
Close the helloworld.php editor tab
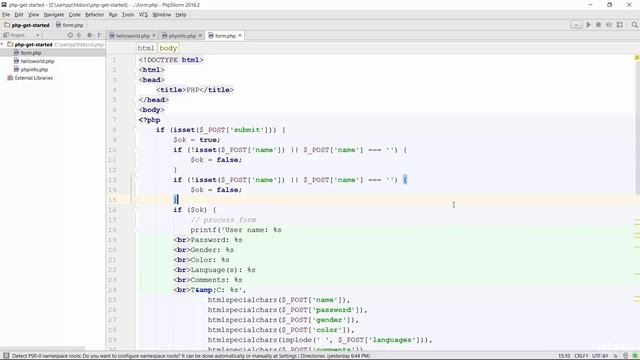point(154,36)
